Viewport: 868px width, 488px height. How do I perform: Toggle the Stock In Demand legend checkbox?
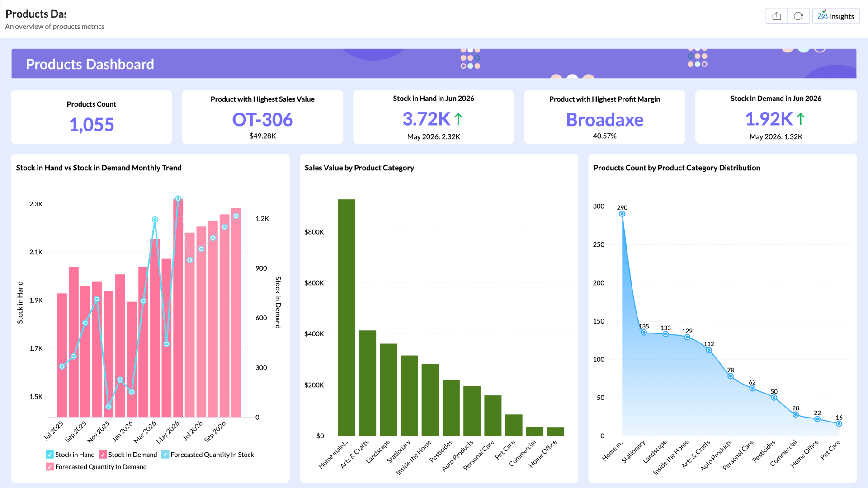[103, 455]
